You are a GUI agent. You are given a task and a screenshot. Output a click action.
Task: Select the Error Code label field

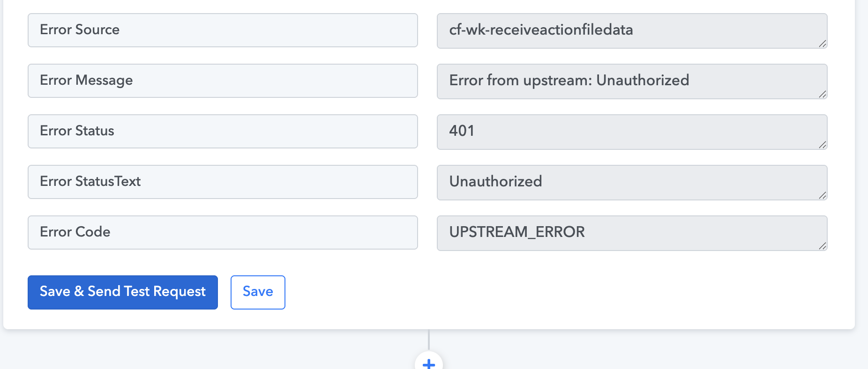223,232
